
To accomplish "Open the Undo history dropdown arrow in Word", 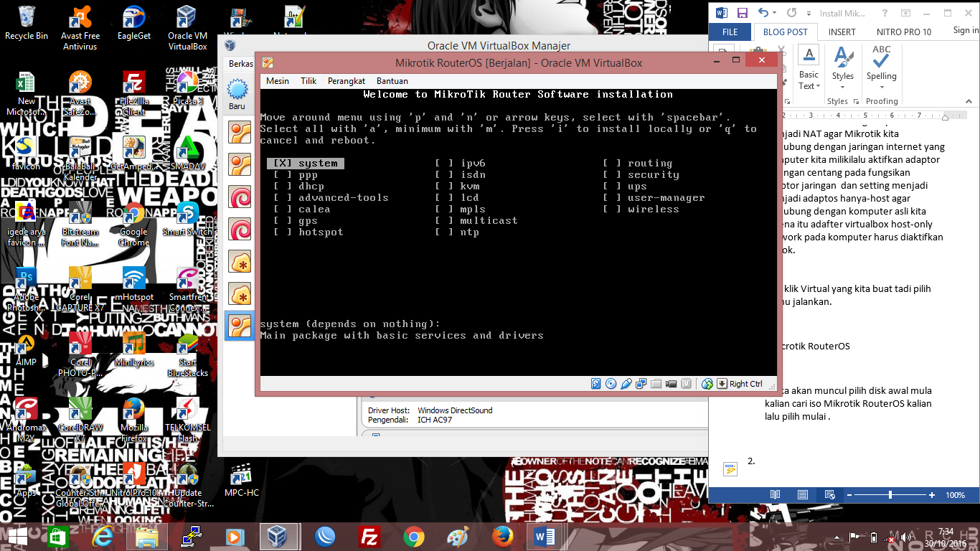I will (x=775, y=13).
